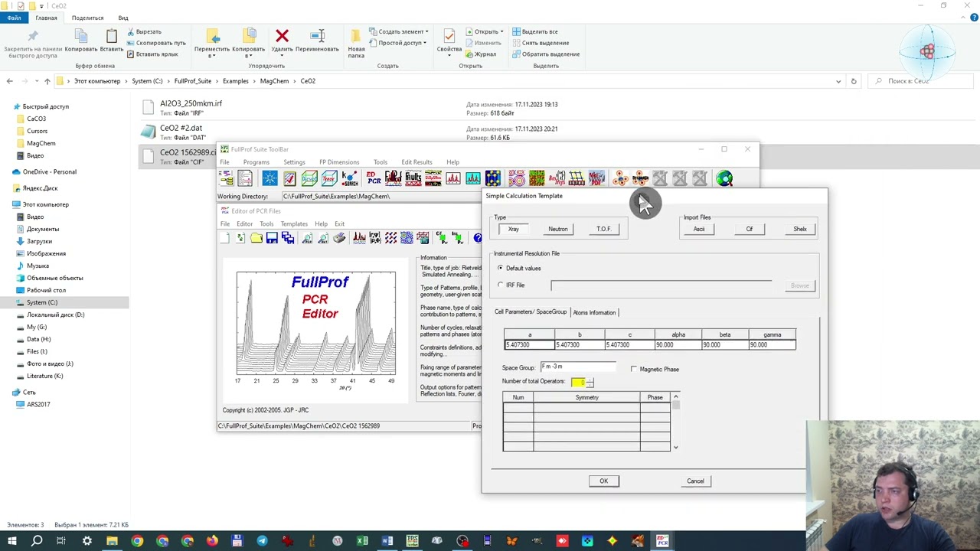Click Shelx import button
Screen dimensions: 980x551
pyautogui.click(x=800, y=229)
